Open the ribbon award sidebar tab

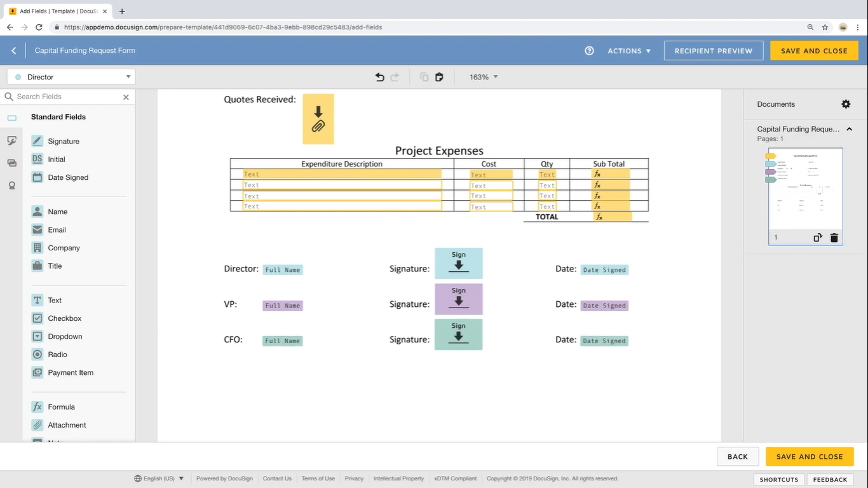[x=11, y=186]
